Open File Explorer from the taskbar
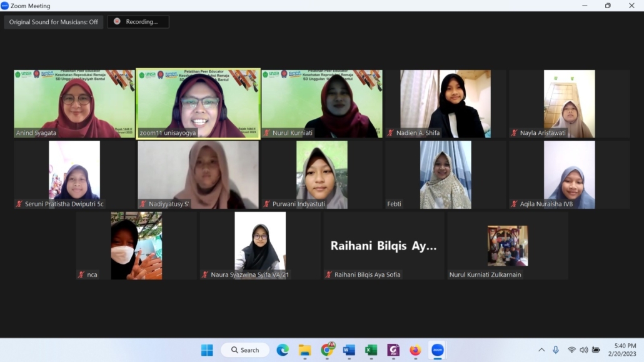The image size is (644, 362). tap(304, 350)
